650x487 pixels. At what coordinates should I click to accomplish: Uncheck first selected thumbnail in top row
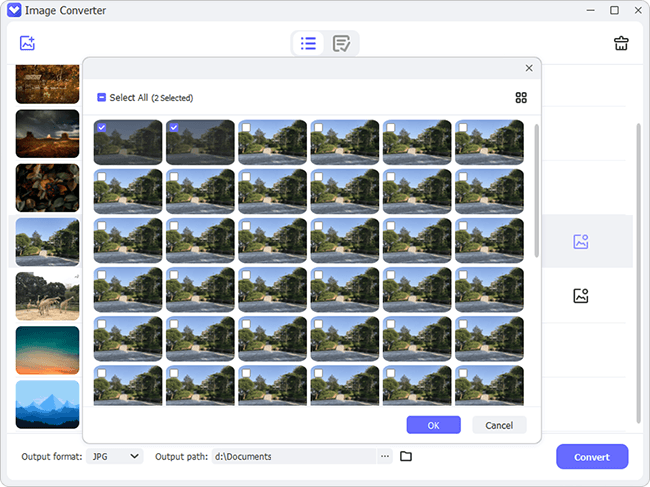coord(102,128)
